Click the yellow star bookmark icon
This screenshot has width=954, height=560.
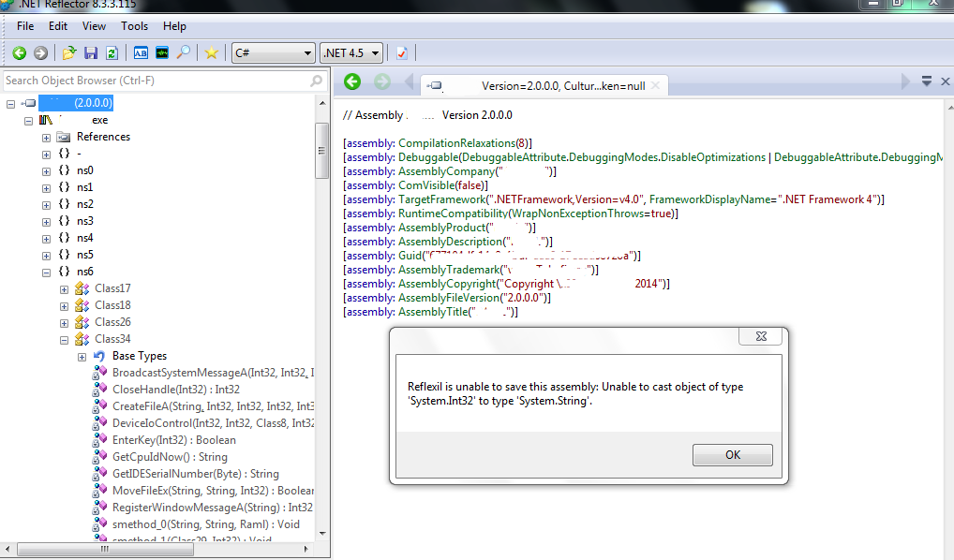tap(211, 52)
